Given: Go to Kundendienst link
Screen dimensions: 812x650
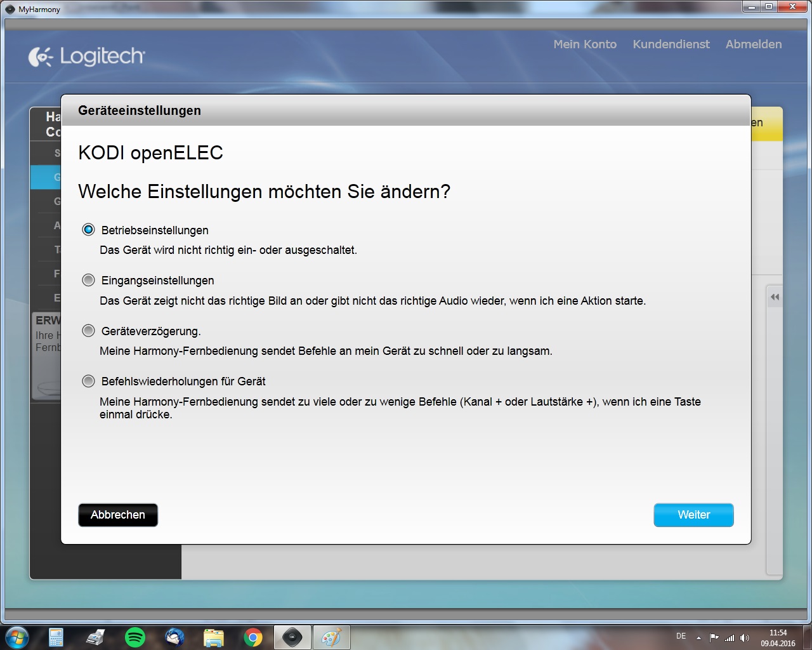Looking at the screenshot, I should 671,44.
